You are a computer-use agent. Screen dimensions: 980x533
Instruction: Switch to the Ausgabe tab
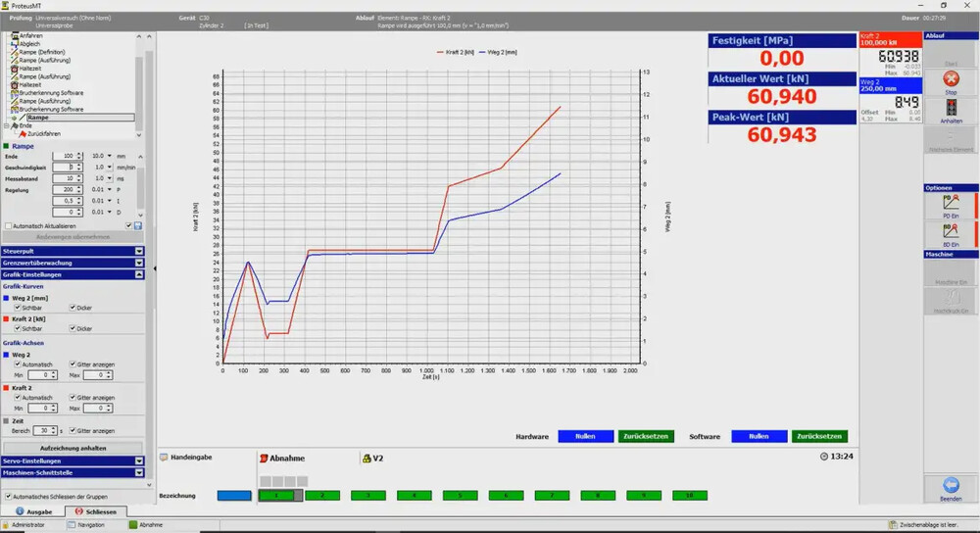[32, 511]
